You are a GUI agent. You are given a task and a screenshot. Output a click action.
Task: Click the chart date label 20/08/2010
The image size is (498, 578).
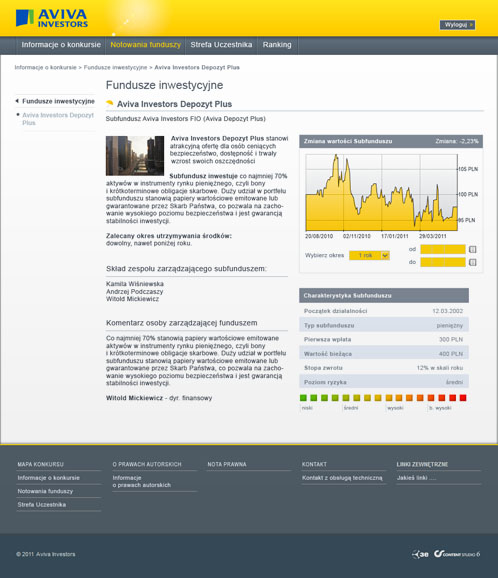pos(319,236)
